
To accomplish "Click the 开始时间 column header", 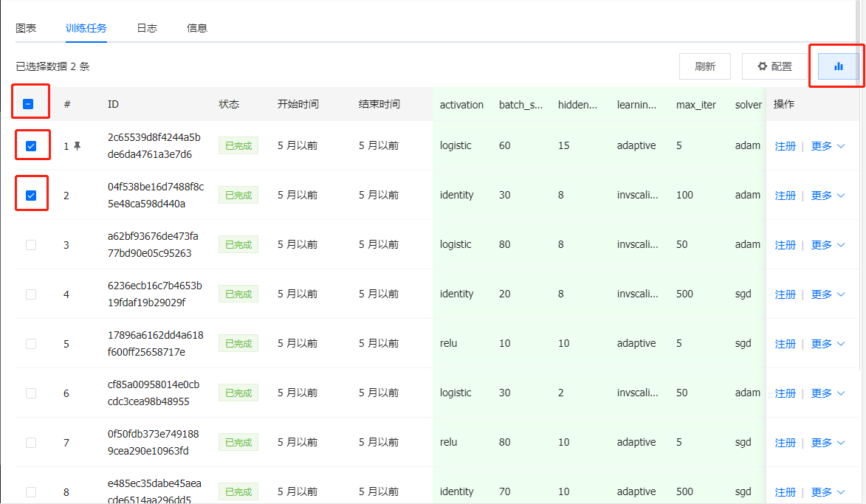I will (x=298, y=104).
